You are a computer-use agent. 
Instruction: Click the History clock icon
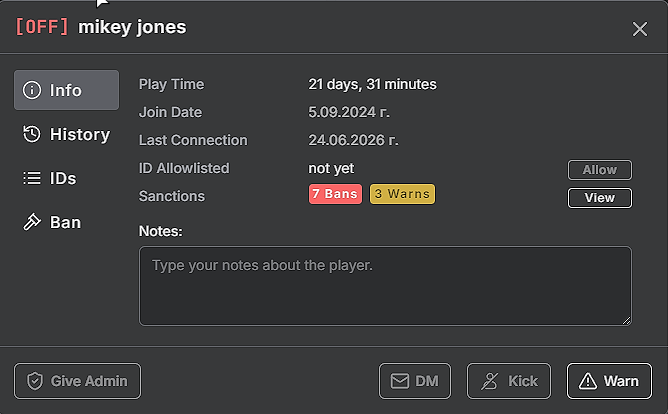(x=32, y=134)
